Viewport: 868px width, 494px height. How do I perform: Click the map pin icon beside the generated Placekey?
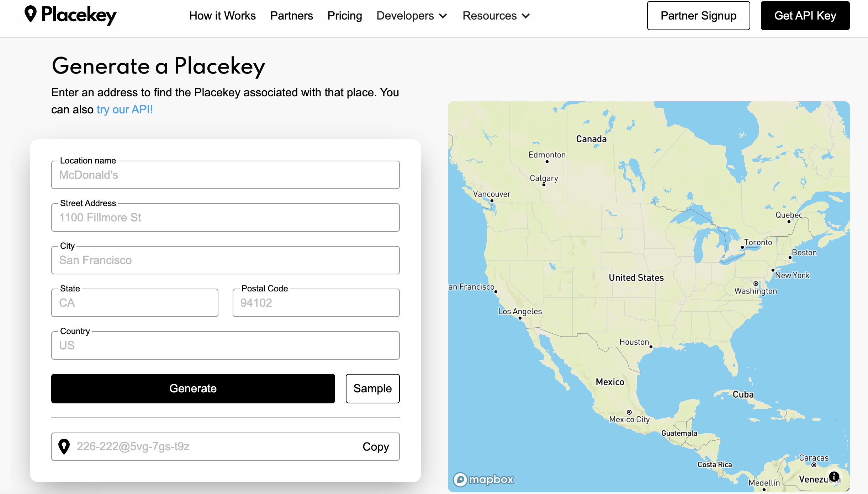pyautogui.click(x=64, y=447)
